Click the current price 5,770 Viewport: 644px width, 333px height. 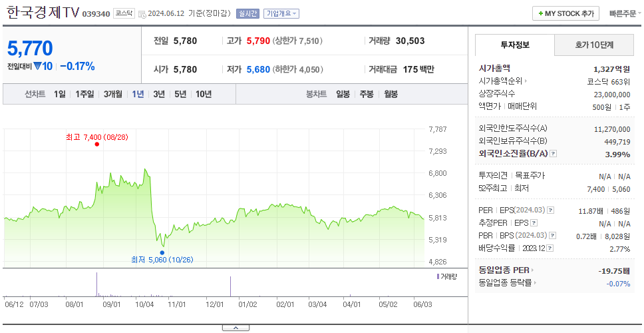click(x=30, y=49)
